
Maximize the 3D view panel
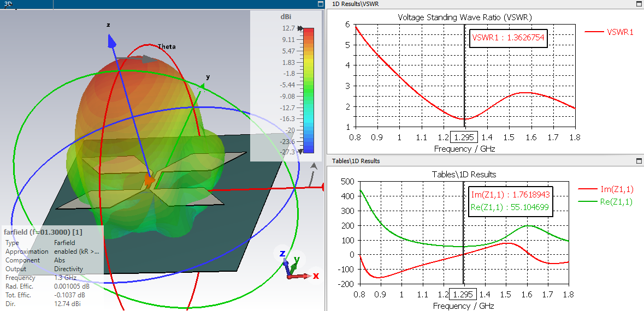(x=321, y=4)
